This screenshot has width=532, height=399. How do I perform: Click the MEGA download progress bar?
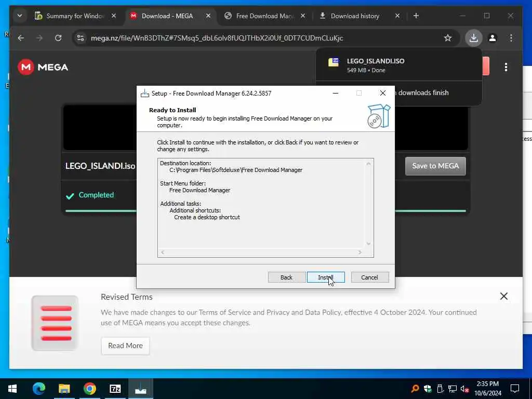265,211
